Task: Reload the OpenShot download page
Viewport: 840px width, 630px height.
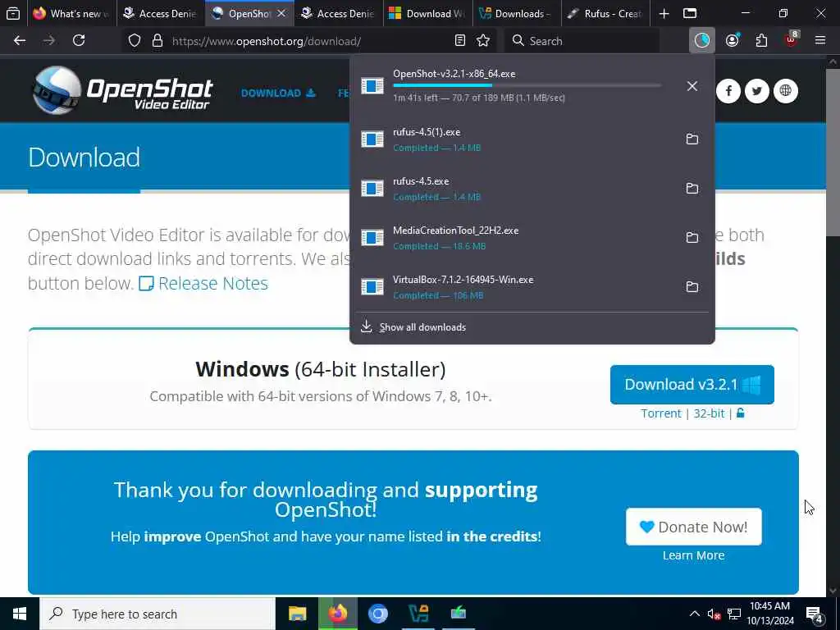Action: point(79,41)
